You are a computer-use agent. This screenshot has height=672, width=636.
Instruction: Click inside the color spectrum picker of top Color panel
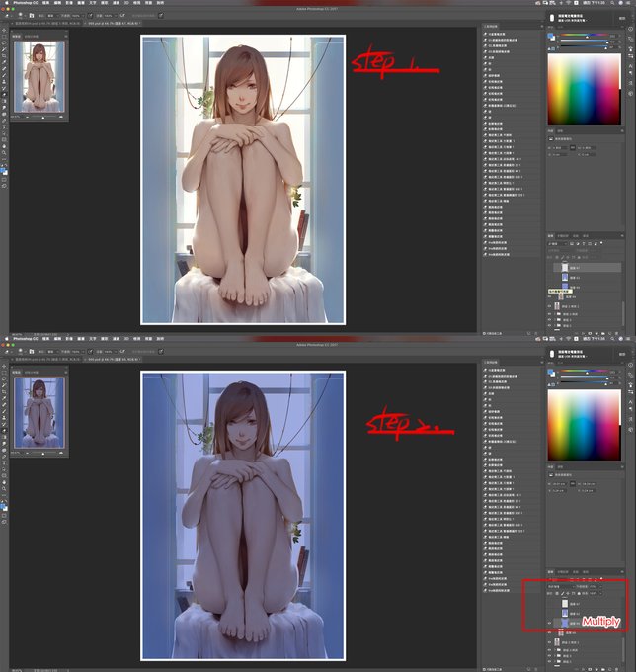click(585, 89)
